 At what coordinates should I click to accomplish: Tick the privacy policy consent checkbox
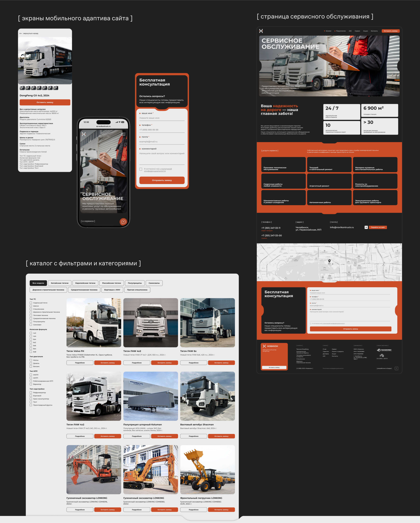pos(141,169)
